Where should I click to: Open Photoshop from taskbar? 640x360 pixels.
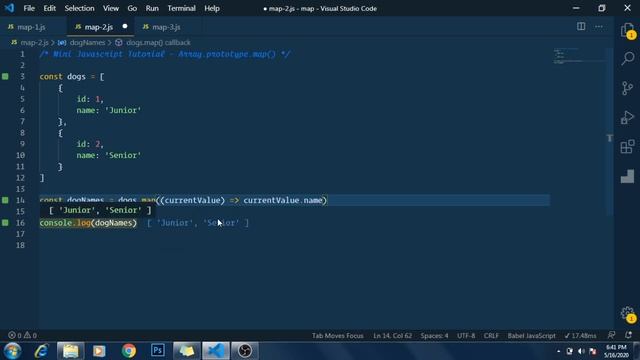click(158, 351)
